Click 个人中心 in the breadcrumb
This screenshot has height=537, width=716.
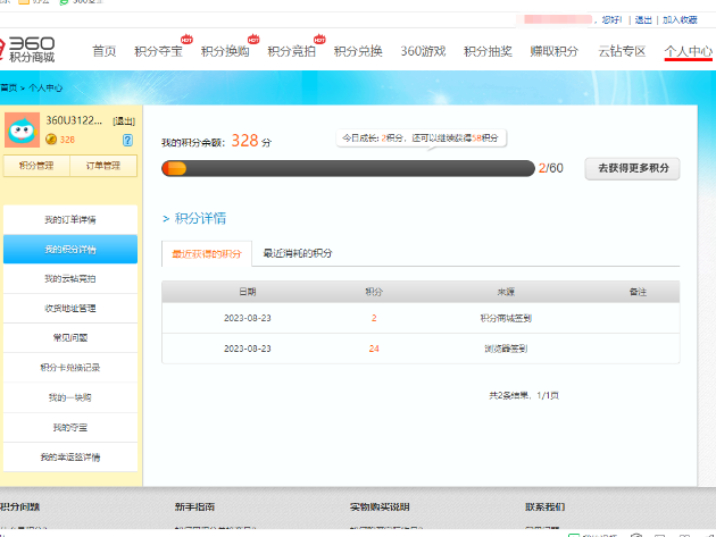pyautogui.click(x=46, y=88)
